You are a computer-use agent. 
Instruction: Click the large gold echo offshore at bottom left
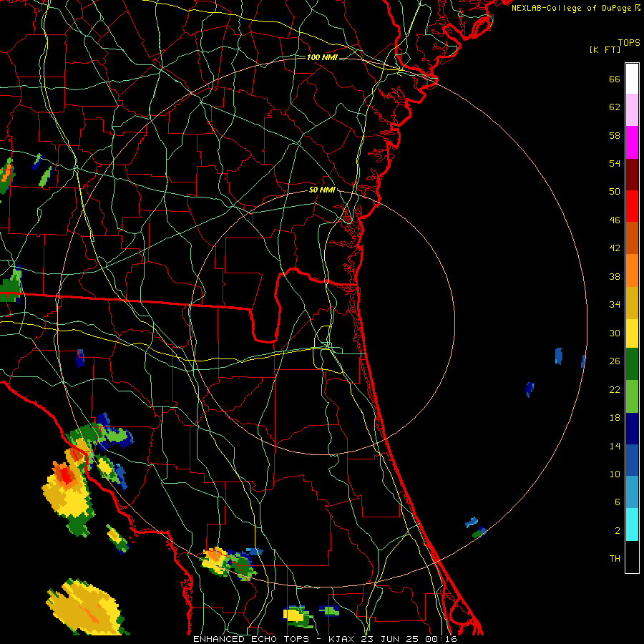coord(86,607)
